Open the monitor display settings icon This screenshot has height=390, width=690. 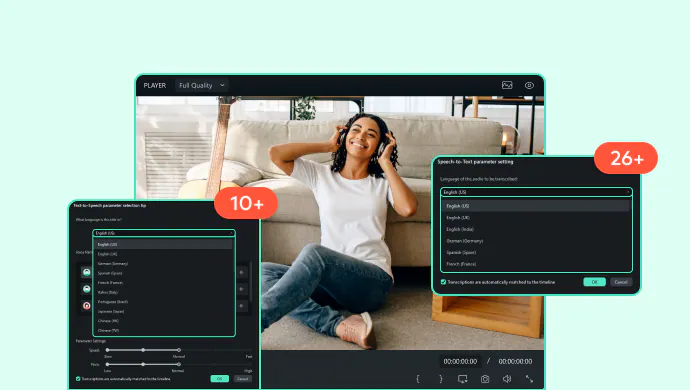[x=462, y=379]
